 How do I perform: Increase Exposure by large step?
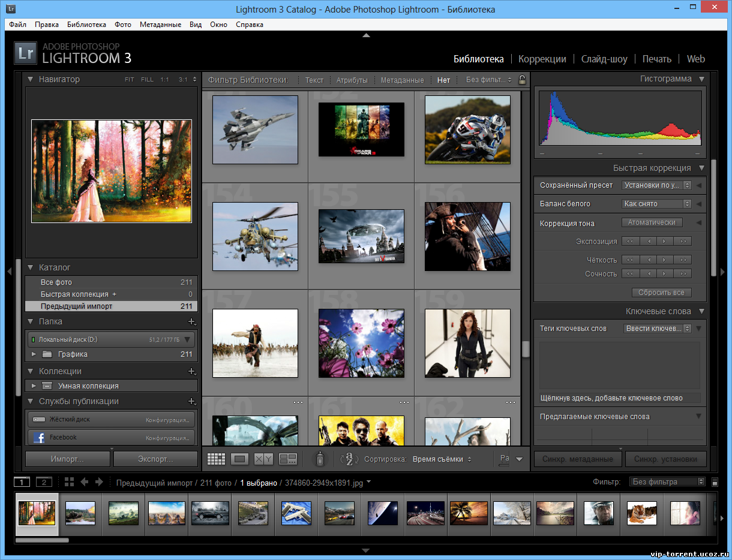tap(683, 241)
